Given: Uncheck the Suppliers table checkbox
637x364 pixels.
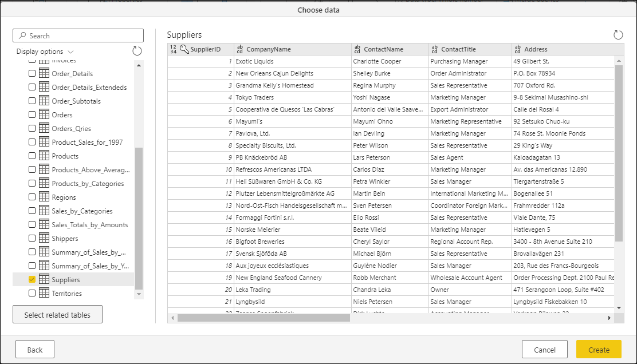Looking at the screenshot, I should tap(32, 279).
